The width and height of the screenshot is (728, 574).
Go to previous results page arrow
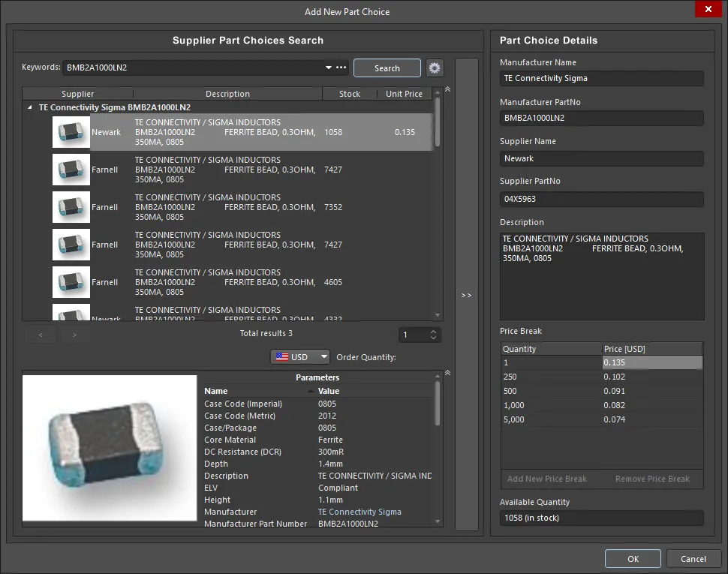coord(41,335)
